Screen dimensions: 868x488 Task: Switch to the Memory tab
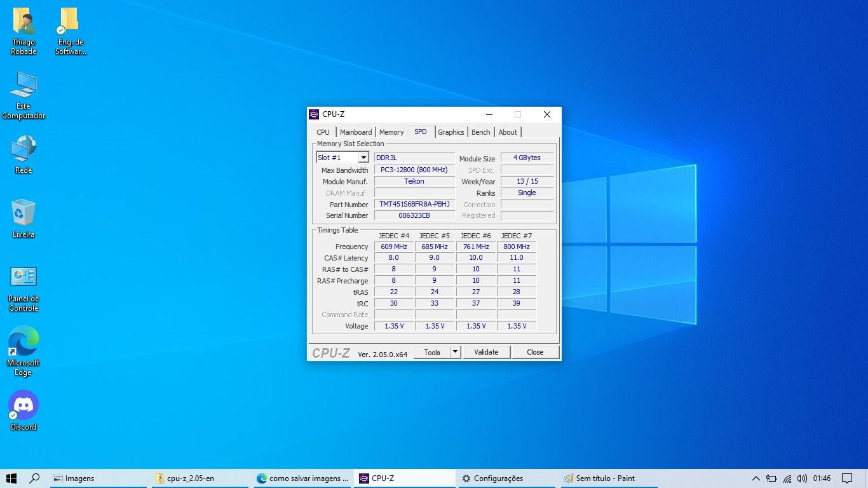(x=391, y=132)
